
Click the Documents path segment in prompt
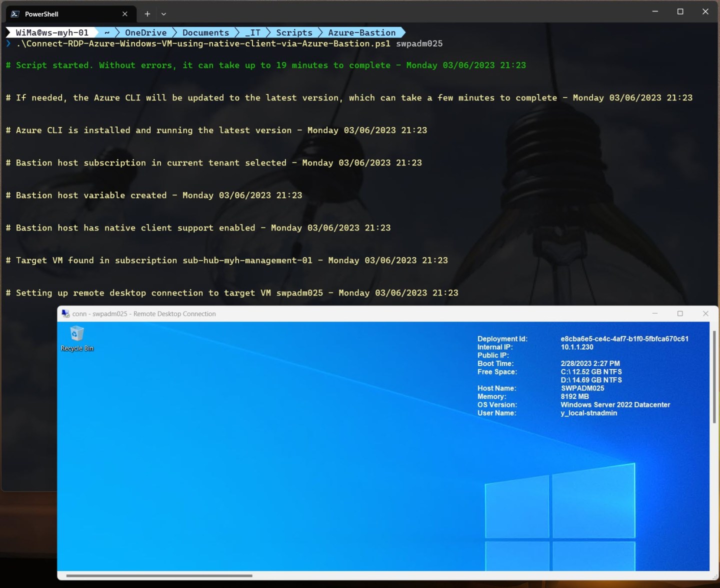[x=205, y=32]
